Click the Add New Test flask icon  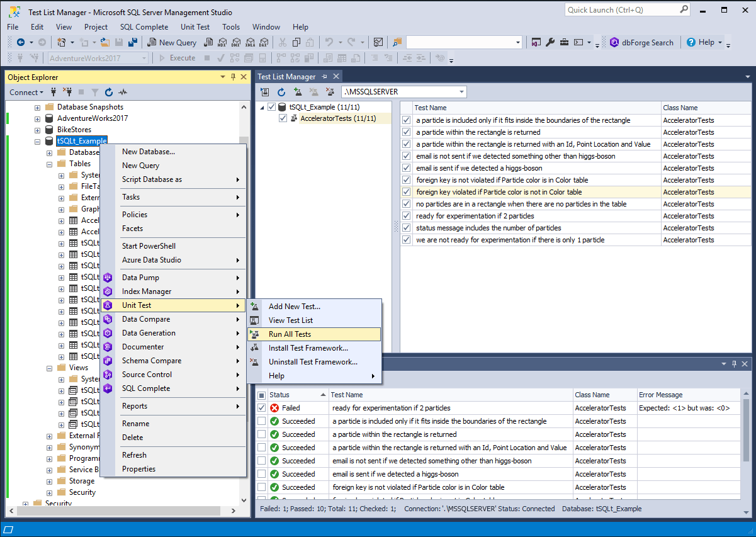coord(298,92)
